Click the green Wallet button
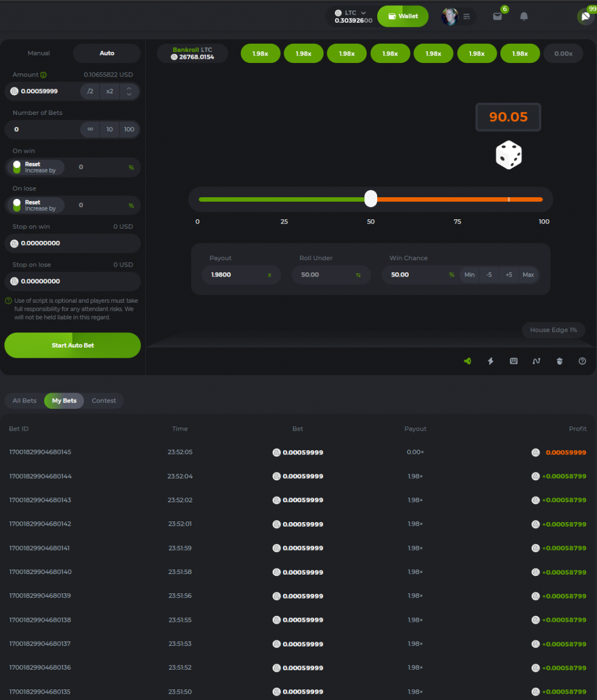The width and height of the screenshot is (597, 700). pyautogui.click(x=403, y=16)
